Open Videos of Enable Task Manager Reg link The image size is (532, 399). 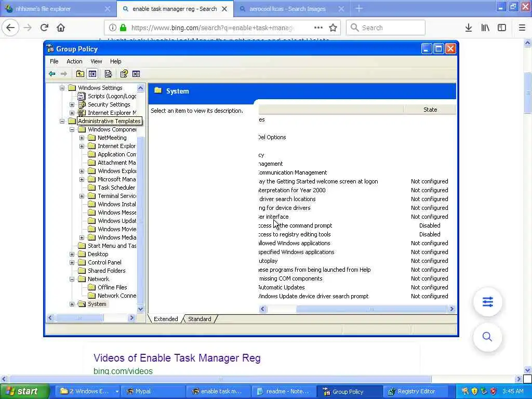coord(177,358)
